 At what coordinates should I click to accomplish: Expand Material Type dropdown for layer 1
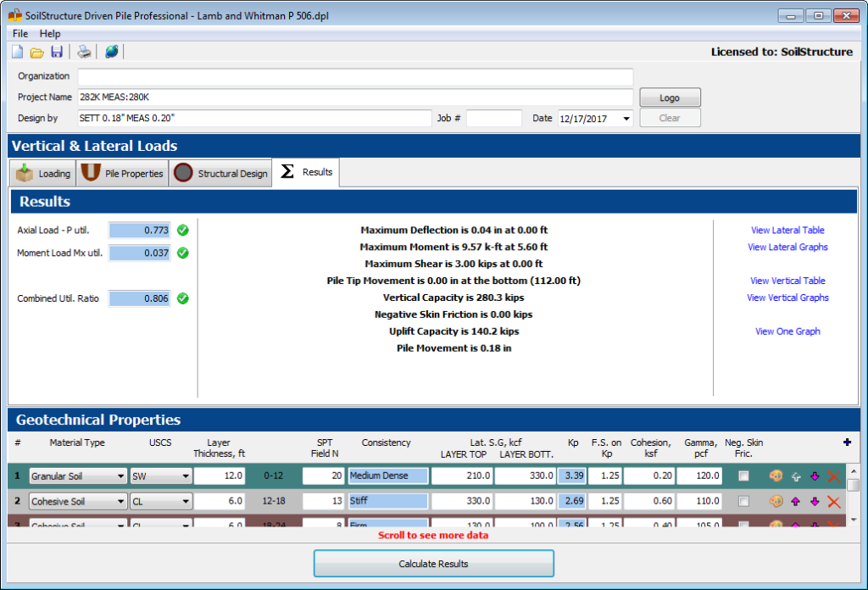click(x=120, y=476)
